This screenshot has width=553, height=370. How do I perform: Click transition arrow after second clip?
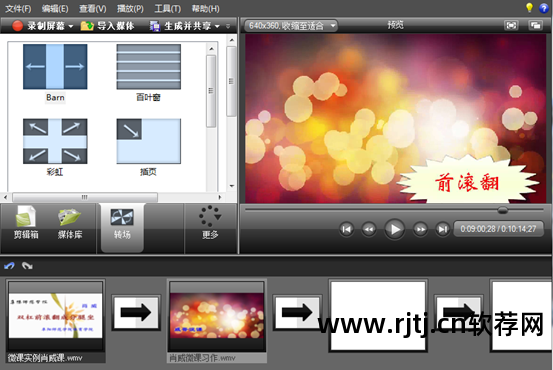pyautogui.click(x=297, y=313)
